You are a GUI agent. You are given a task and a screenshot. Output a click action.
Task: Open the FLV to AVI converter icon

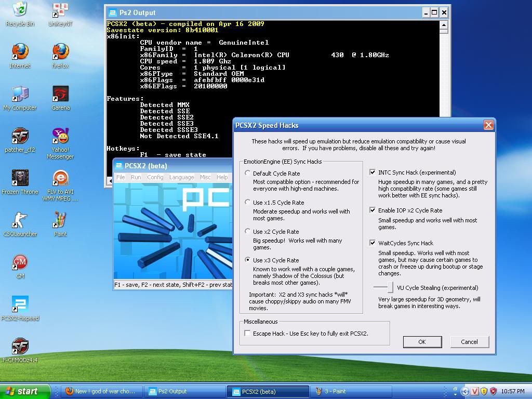61,179
